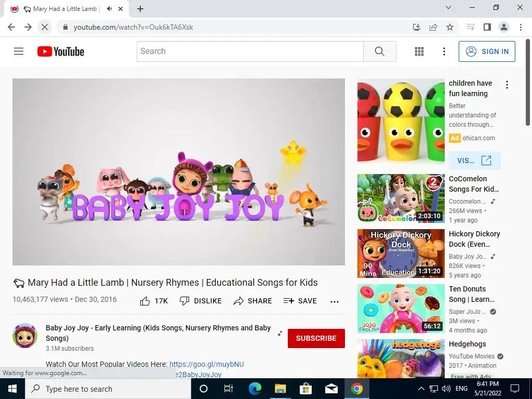Open Chrome profile avatar
This screenshot has height=399, width=532.
point(504,27)
